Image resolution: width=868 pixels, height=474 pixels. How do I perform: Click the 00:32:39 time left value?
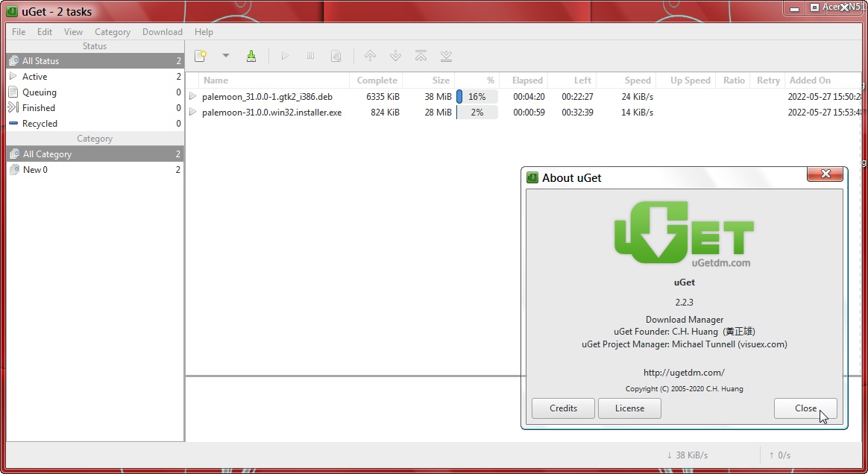coord(577,112)
